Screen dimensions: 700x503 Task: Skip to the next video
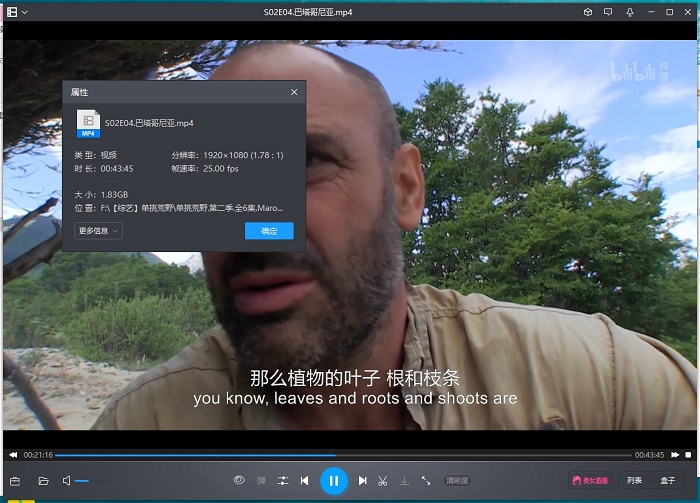tap(363, 481)
